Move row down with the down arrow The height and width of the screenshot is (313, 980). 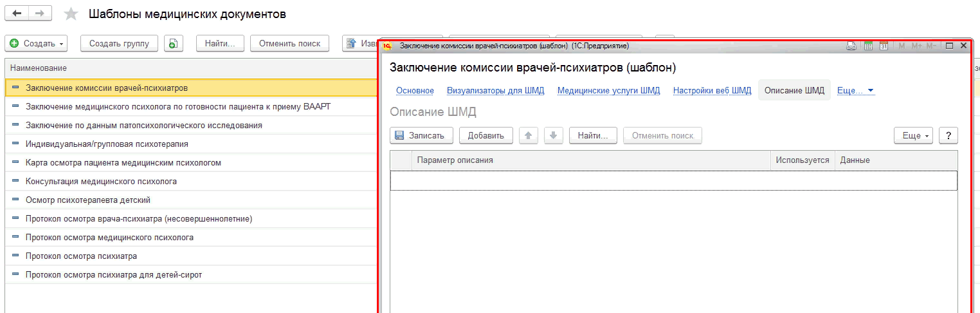554,135
